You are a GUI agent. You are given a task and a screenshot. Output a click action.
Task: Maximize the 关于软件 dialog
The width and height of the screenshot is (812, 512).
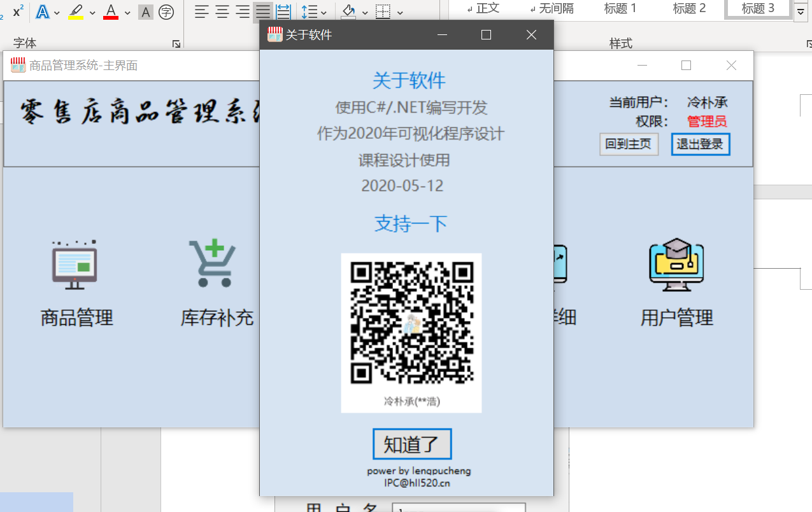(487, 35)
